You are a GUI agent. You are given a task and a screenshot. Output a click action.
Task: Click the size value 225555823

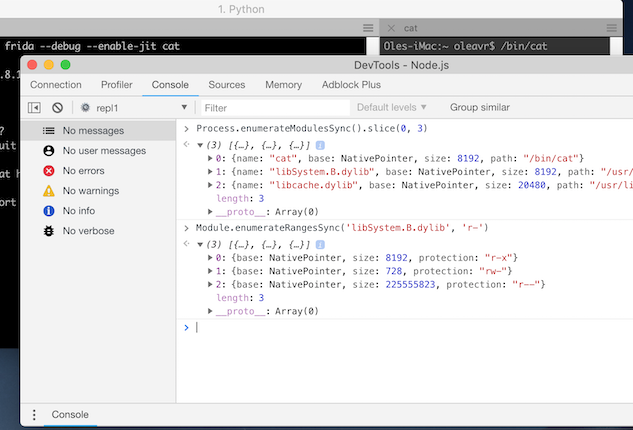[410, 284]
